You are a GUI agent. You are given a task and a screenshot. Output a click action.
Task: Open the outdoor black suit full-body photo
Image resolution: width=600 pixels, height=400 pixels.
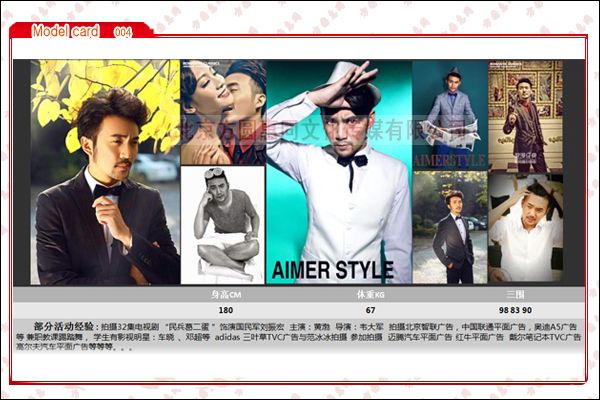[x=450, y=227]
